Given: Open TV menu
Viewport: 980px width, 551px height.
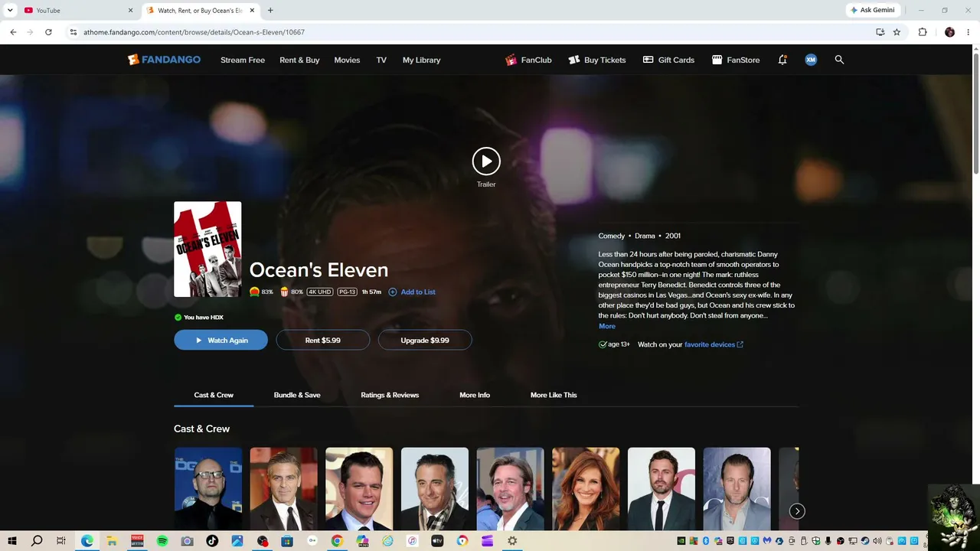Looking at the screenshot, I should 381,60.
